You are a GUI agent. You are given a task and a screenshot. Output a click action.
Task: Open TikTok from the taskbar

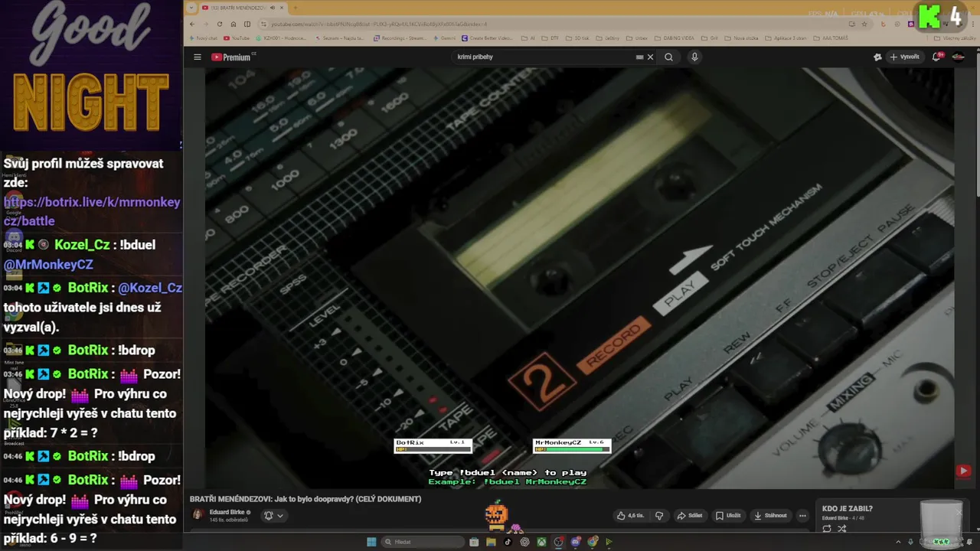click(508, 542)
